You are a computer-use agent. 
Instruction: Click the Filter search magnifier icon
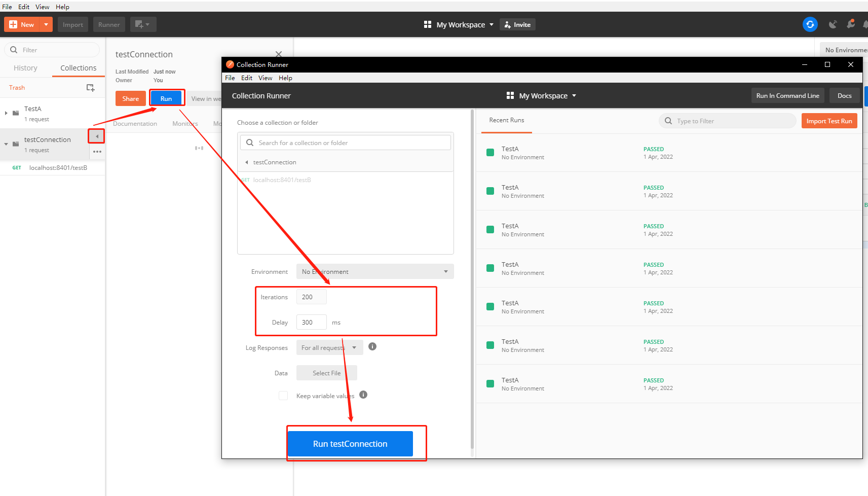[14, 50]
